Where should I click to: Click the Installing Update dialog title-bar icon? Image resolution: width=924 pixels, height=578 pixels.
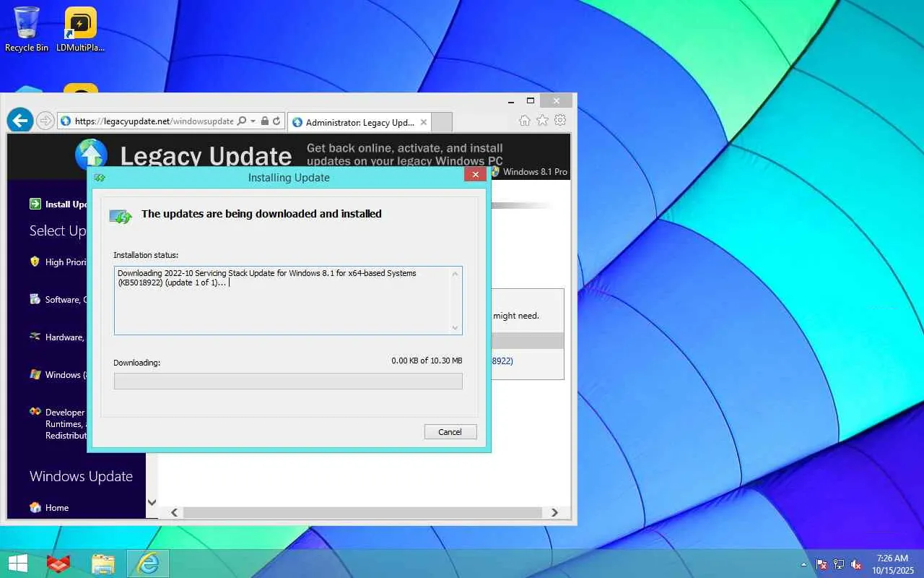tap(100, 177)
